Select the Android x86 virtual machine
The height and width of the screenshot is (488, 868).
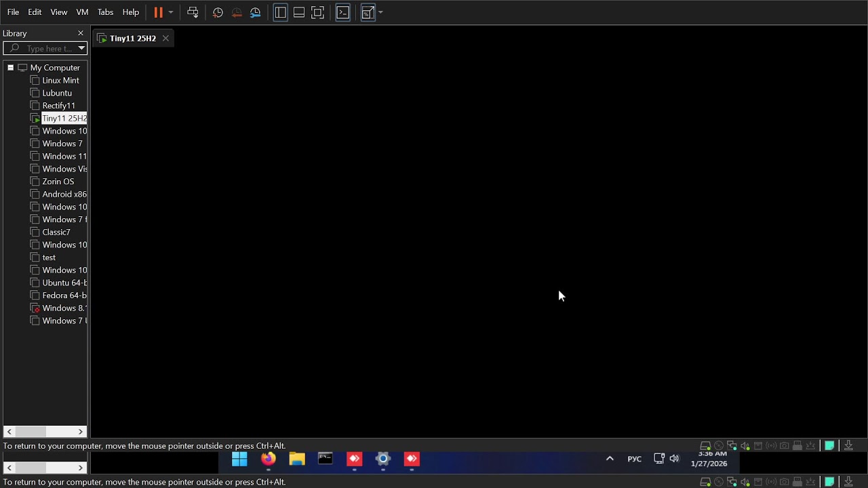(x=64, y=195)
